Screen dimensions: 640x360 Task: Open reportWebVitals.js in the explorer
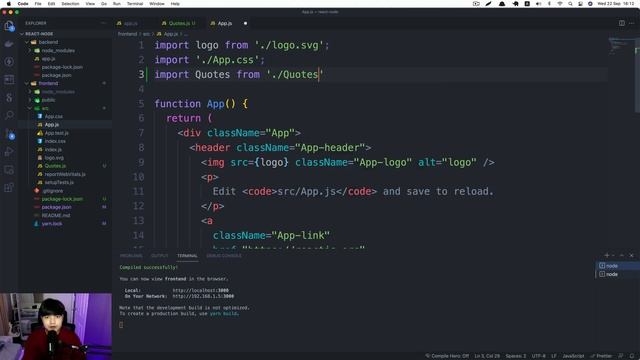tap(65, 174)
